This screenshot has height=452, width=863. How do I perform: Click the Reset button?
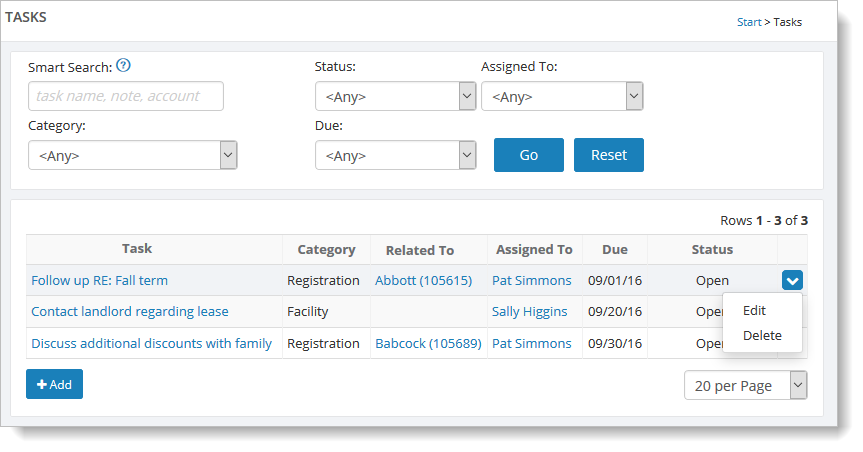click(608, 155)
